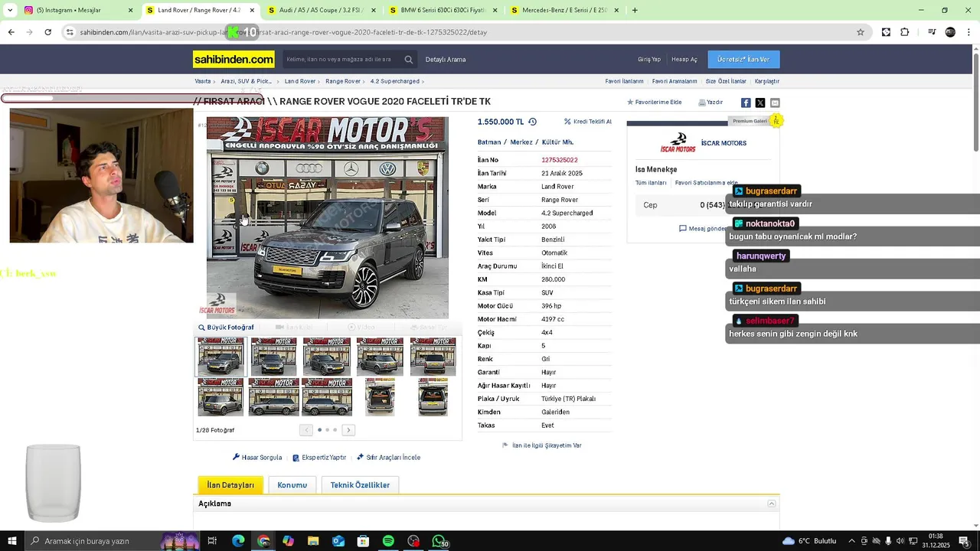Focus the site search input field
Screen dimensions: 980x551
tap(341, 60)
